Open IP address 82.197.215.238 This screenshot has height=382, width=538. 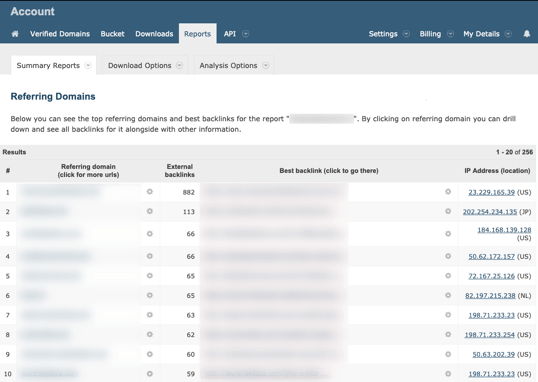490,296
